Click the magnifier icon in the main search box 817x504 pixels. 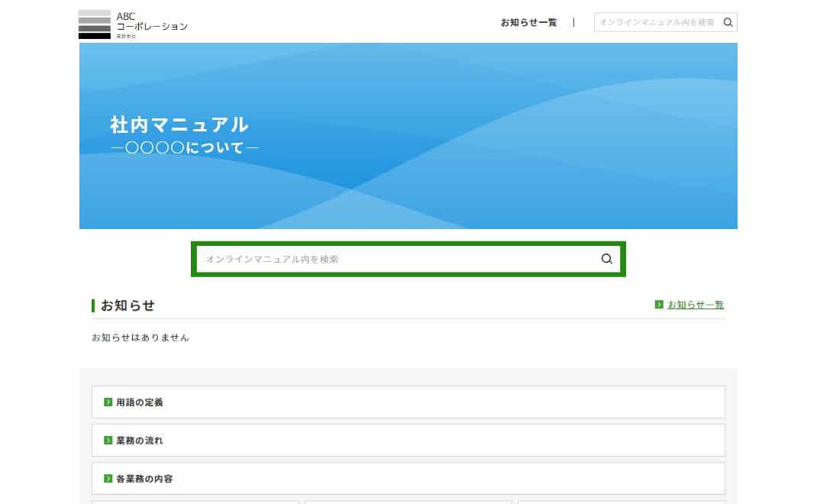(606, 259)
